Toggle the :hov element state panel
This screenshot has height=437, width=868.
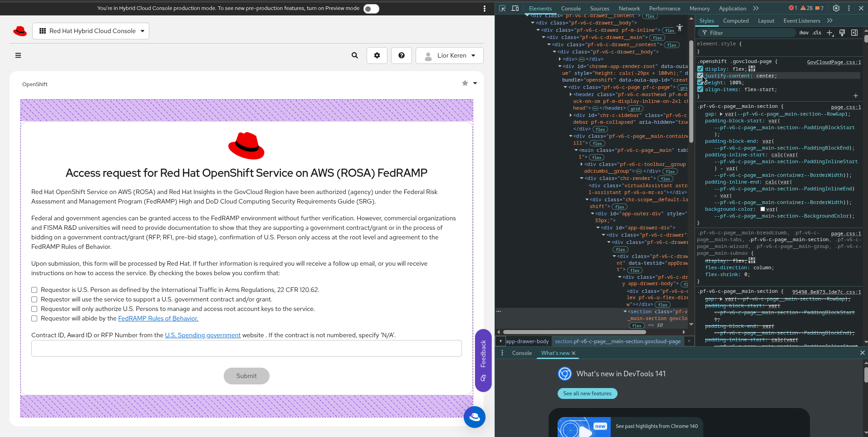[804, 33]
